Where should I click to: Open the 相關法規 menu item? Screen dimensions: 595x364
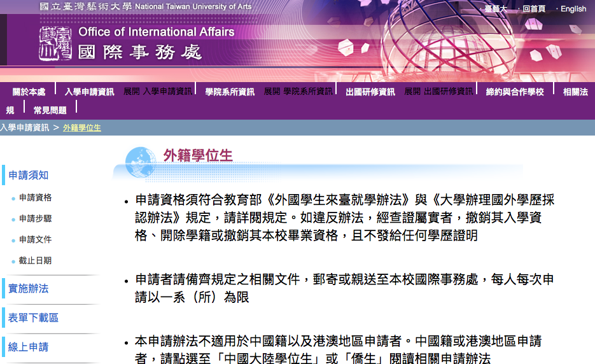[x=575, y=92]
